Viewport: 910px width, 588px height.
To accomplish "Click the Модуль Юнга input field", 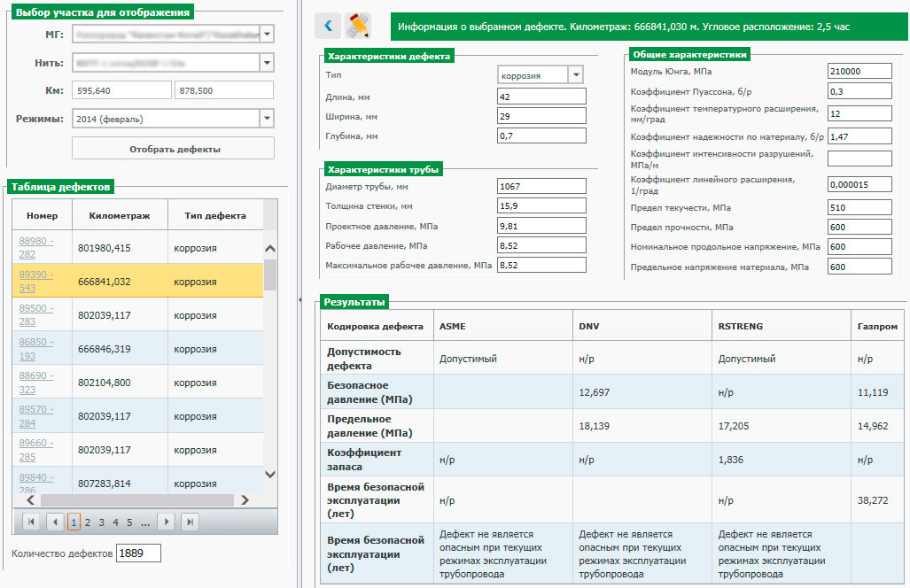I will tap(859, 71).
